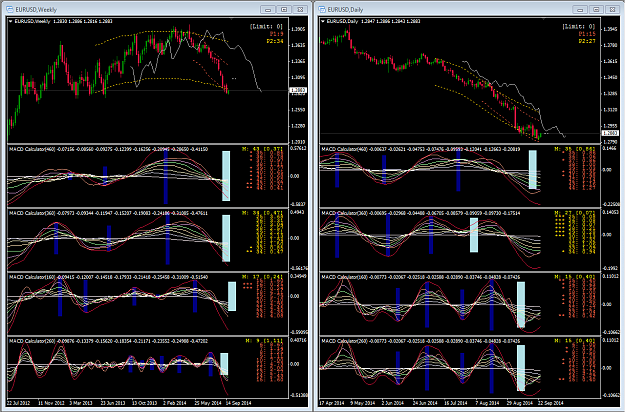Minimize the EURUSD,Weekly chart window
The image size is (625, 412).
point(268,9)
